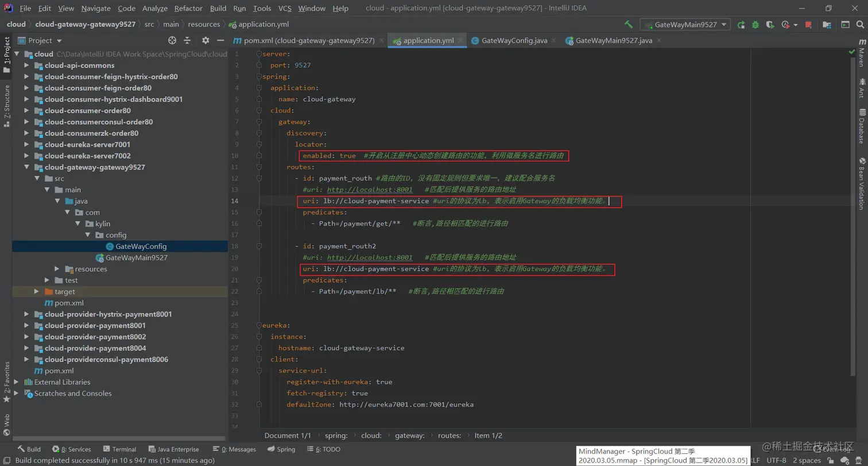
Task: Open the Bean Validation tool window
Action: tap(861, 183)
